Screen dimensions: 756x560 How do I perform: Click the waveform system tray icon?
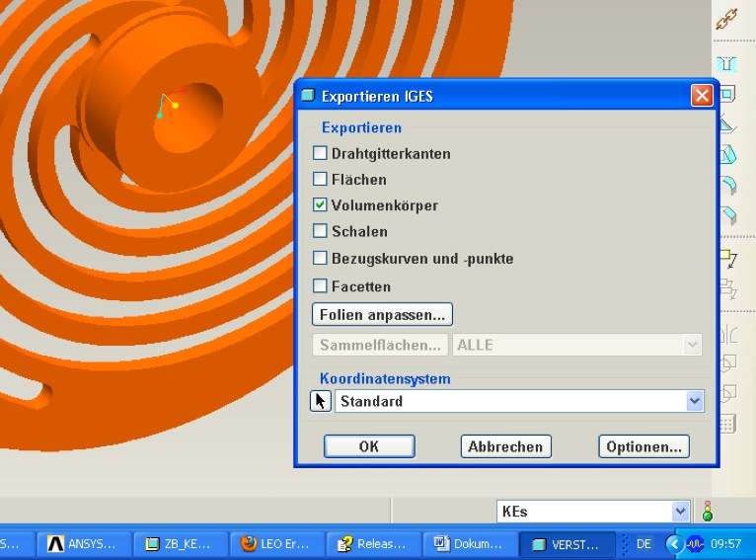click(695, 544)
